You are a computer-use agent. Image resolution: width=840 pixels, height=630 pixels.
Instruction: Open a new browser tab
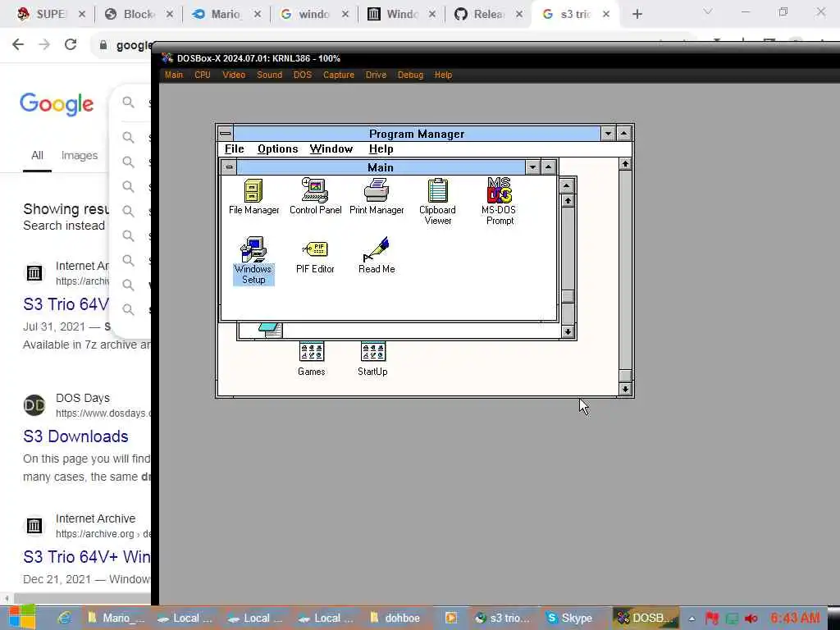tap(637, 14)
